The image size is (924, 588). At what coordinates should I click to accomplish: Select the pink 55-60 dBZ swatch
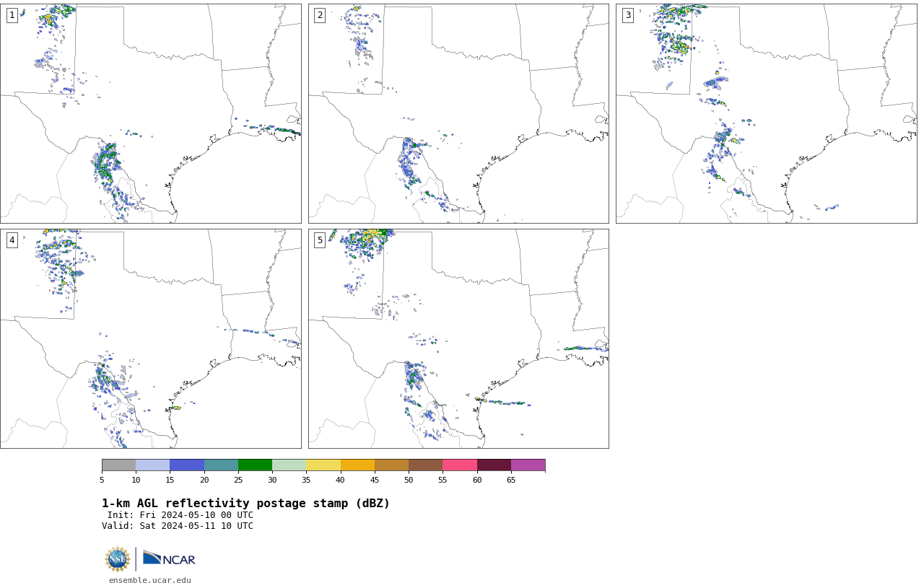(460, 465)
